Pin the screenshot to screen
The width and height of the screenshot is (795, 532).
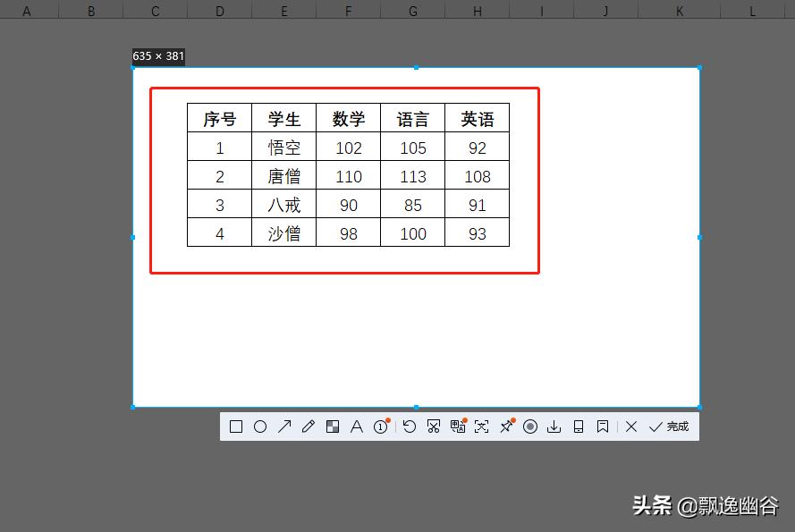coord(506,426)
